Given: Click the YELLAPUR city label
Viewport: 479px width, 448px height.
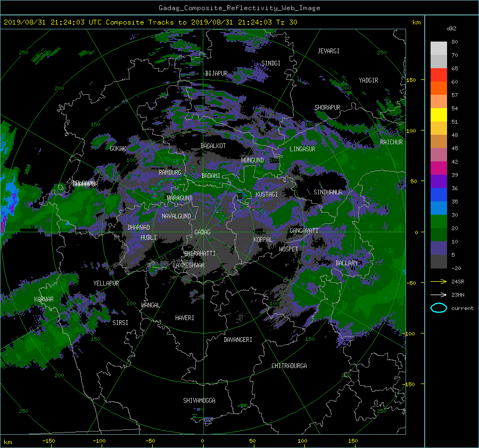Looking at the screenshot, I should click(106, 283).
